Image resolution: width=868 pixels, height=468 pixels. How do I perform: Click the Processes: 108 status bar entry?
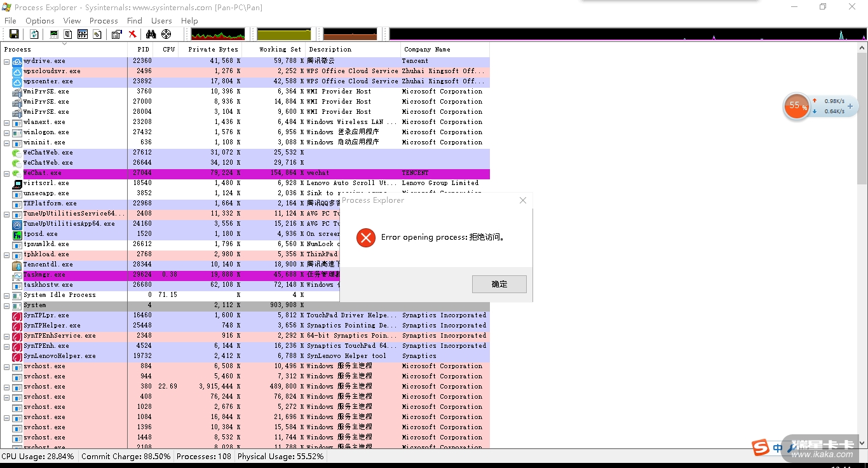tap(204, 457)
